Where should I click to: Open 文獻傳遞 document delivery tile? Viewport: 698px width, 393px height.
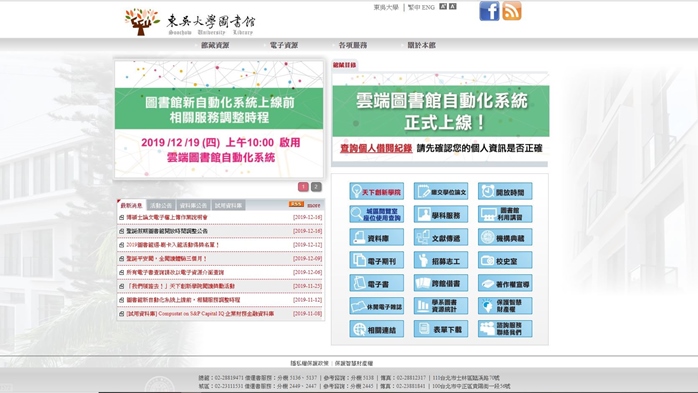(x=441, y=237)
